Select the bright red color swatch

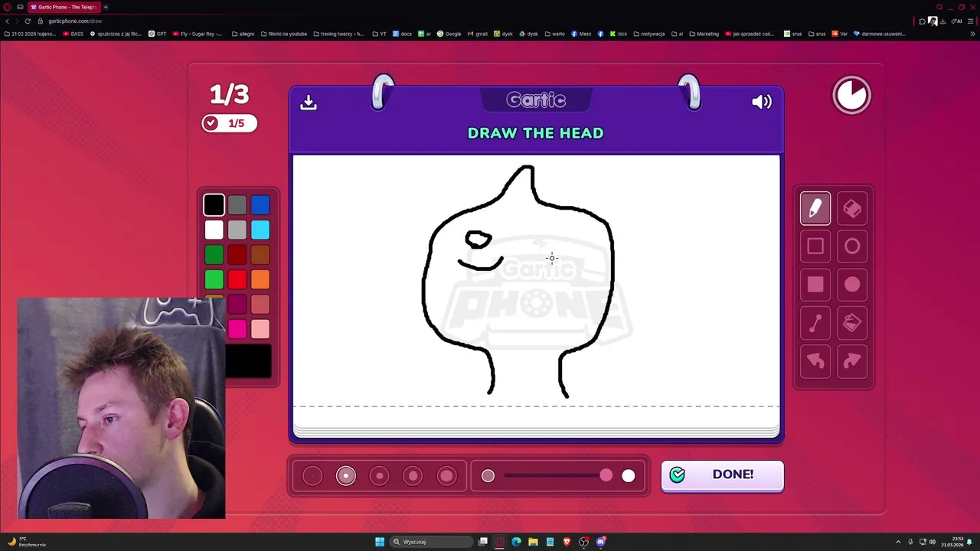tap(237, 279)
